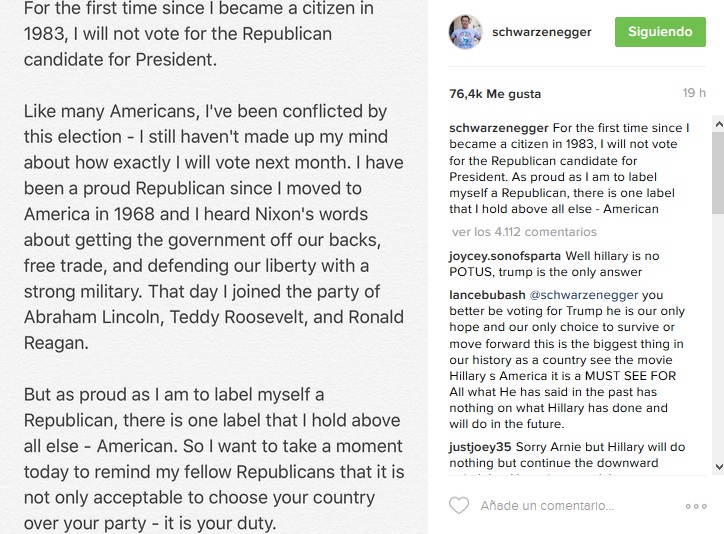
Task: Click the green Siguiendo button
Action: 659,32
